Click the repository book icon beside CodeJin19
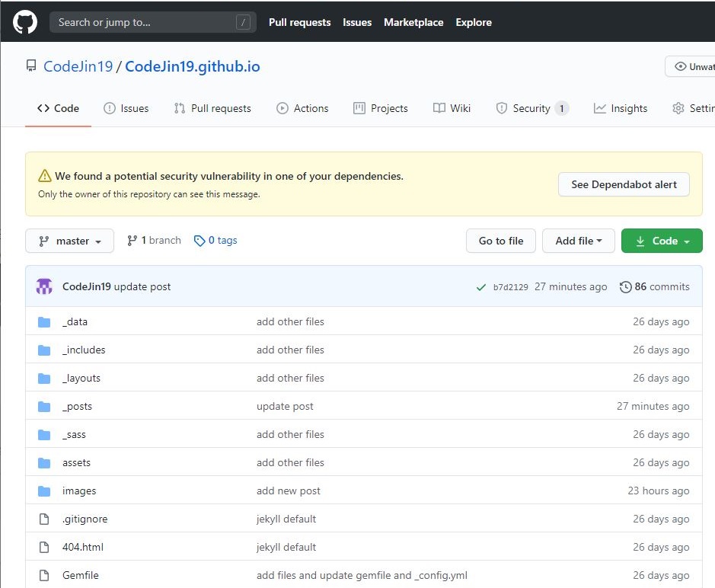The width and height of the screenshot is (715, 588). tap(31, 66)
